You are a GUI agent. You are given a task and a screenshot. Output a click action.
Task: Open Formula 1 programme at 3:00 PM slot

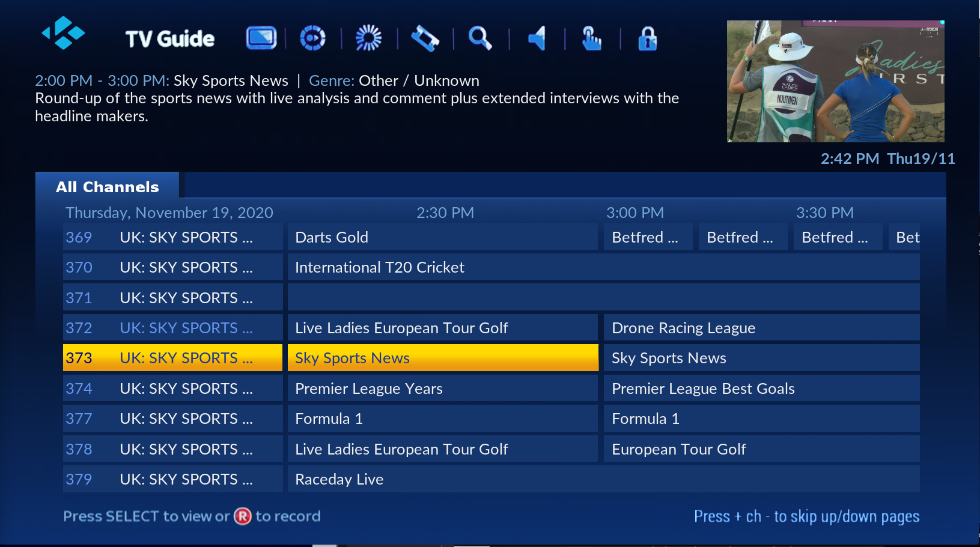tap(762, 419)
